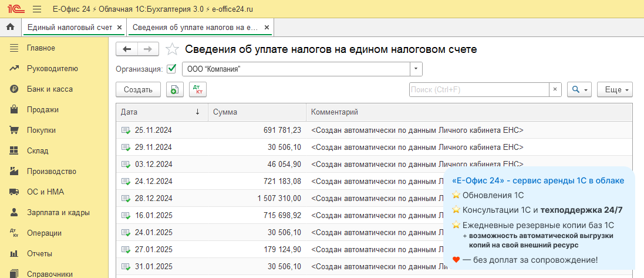Open the hamburger main menu icon
Screen dimensions: 644x278
click(x=36, y=9)
